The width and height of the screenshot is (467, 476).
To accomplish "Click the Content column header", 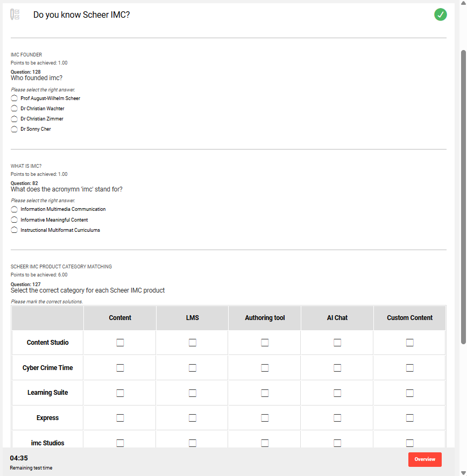I will [x=120, y=318].
